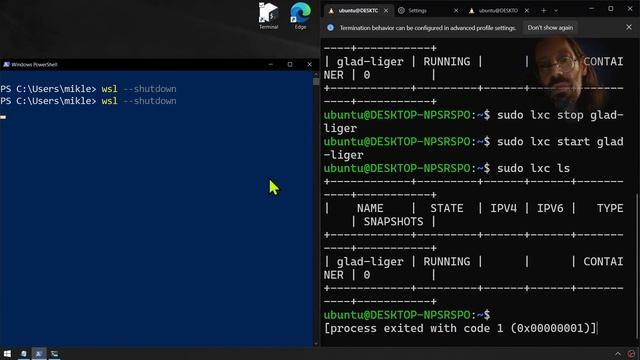
Task: Click the NAME column header in Terminal
Action: (370, 208)
